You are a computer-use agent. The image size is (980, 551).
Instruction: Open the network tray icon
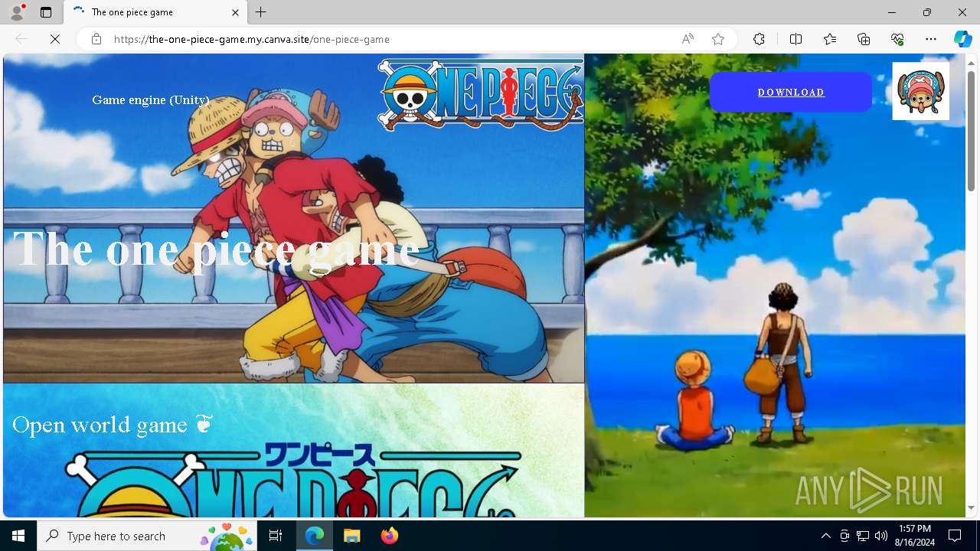pos(863,536)
